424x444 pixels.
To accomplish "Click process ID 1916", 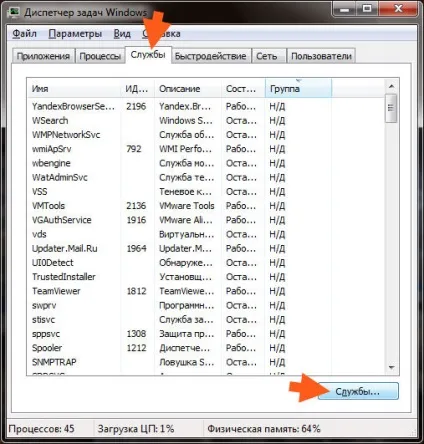I will [136, 220].
